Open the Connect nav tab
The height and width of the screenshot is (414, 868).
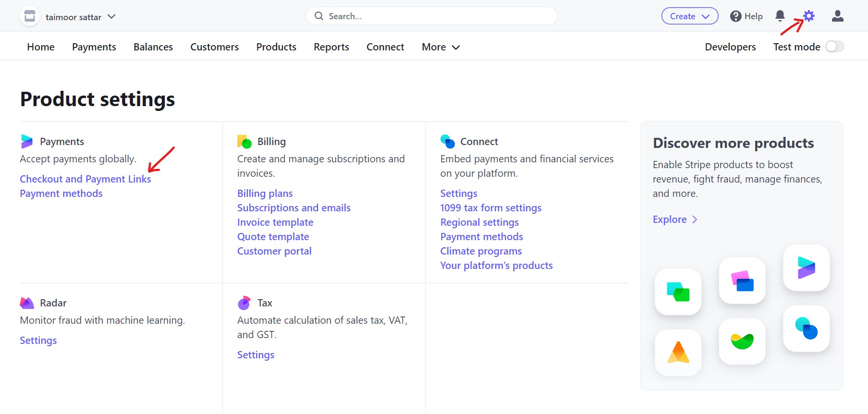[x=385, y=47]
